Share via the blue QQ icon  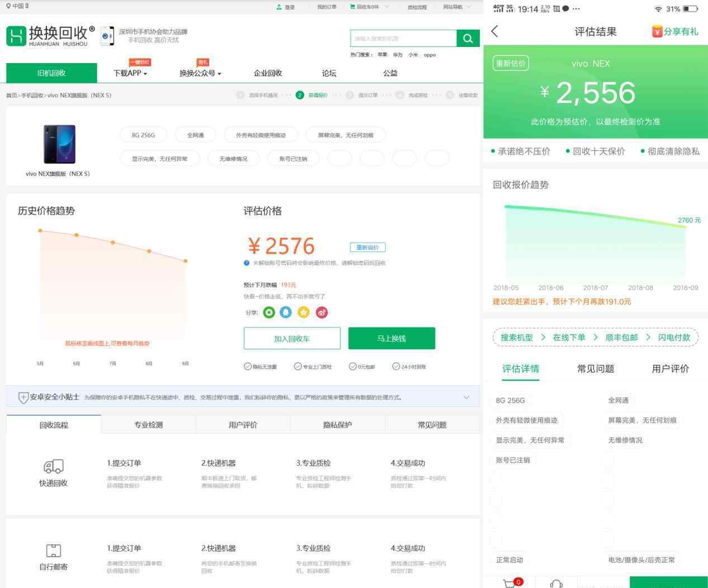coord(286,312)
